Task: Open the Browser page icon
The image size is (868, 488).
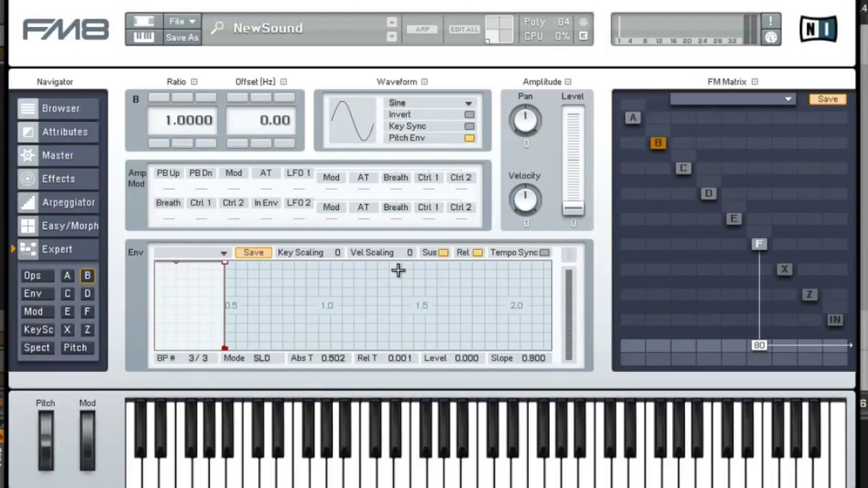Action: point(28,108)
